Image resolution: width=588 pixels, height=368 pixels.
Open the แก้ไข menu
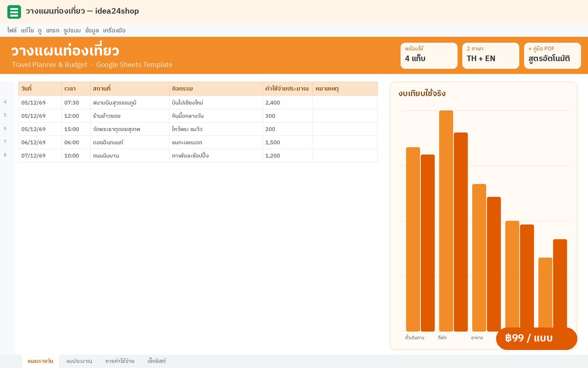click(27, 30)
